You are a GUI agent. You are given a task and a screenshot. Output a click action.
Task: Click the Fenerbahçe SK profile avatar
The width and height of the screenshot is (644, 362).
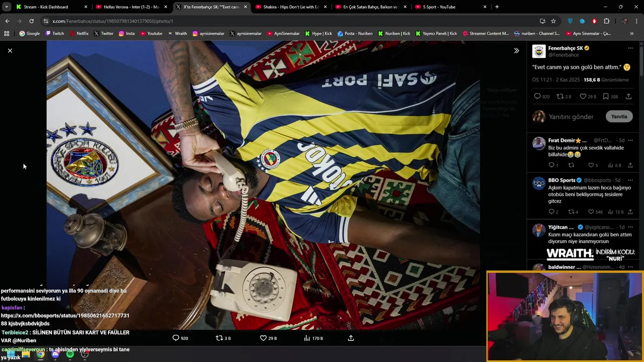[x=539, y=51]
